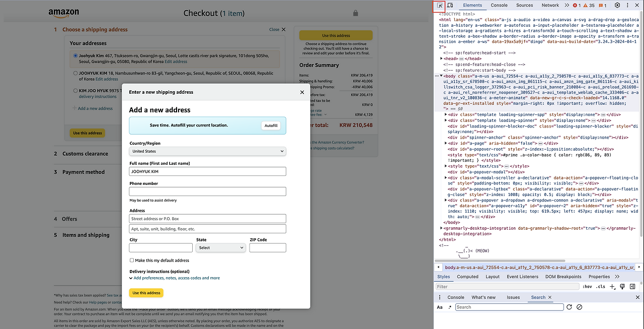The height and width of the screenshot is (329, 644).
Task: Switch to Elements tab
Action: [x=472, y=5]
